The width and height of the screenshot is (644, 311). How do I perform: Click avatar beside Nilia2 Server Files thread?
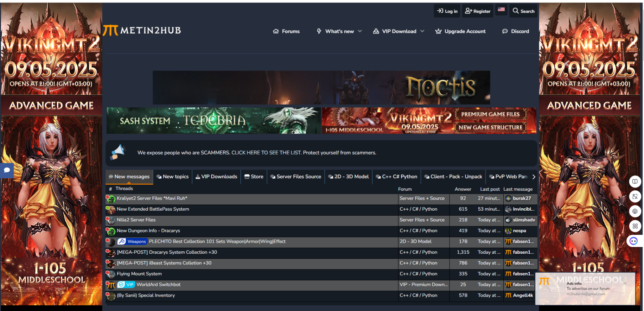coord(111,220)
